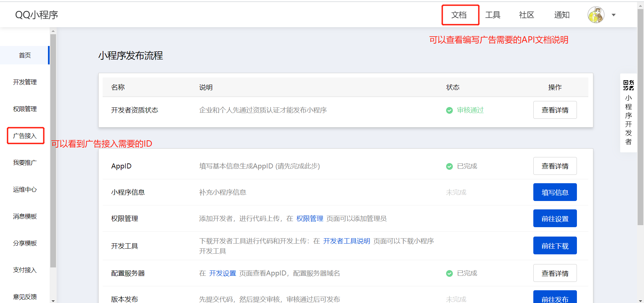Click 已完成 status in 配置服务器 row

coord(467,273)
